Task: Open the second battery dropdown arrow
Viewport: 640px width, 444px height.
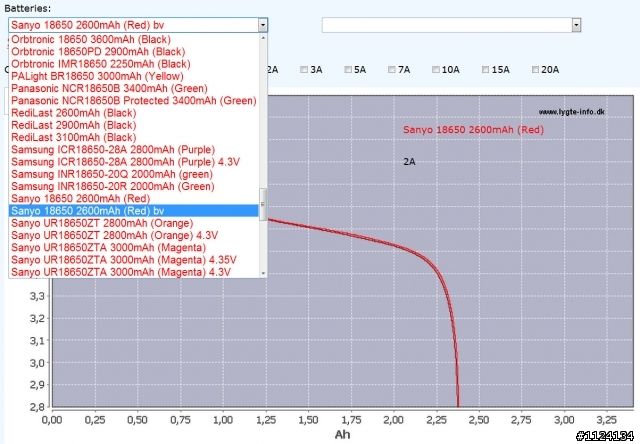Action: 576,25
